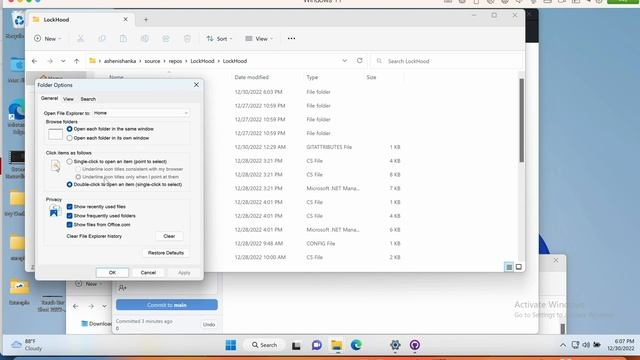Toggle Show frequently used folders checkbox

tap(69, 216)
